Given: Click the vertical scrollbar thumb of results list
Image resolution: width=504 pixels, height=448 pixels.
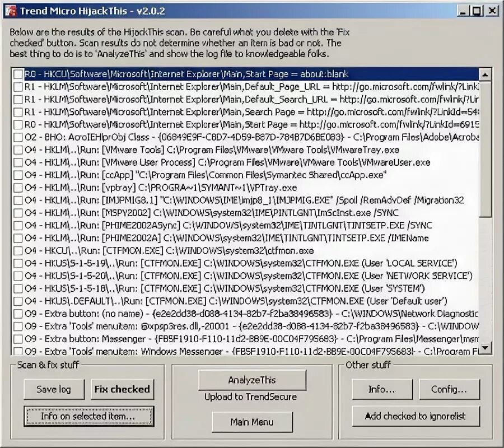Looking at the screenshot, I should click(x=485, y=149).
